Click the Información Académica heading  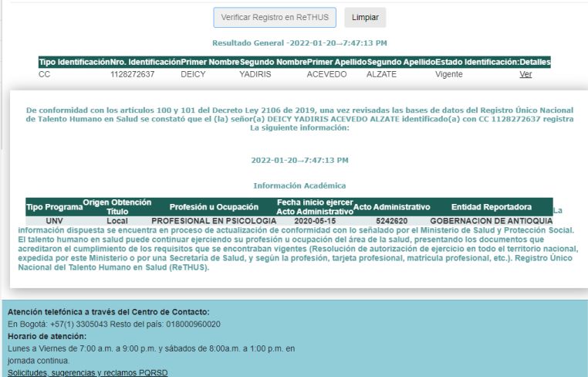[x=299, y=185]
